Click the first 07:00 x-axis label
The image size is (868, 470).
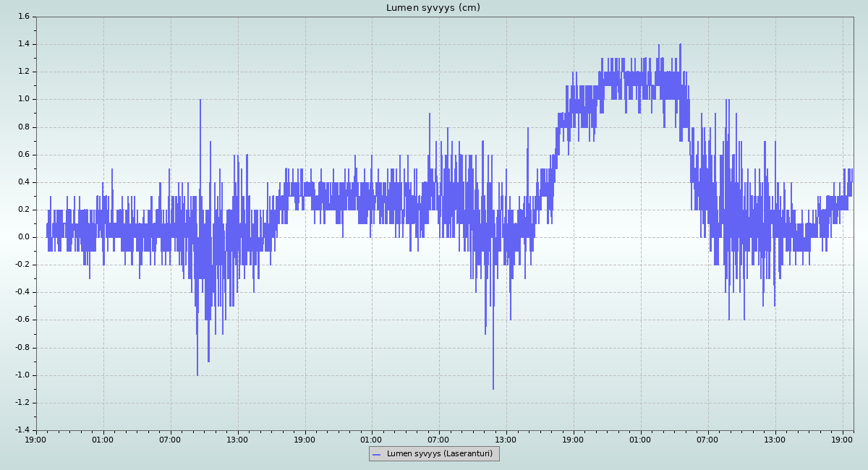pyautogui.click(x=170, y=440)
